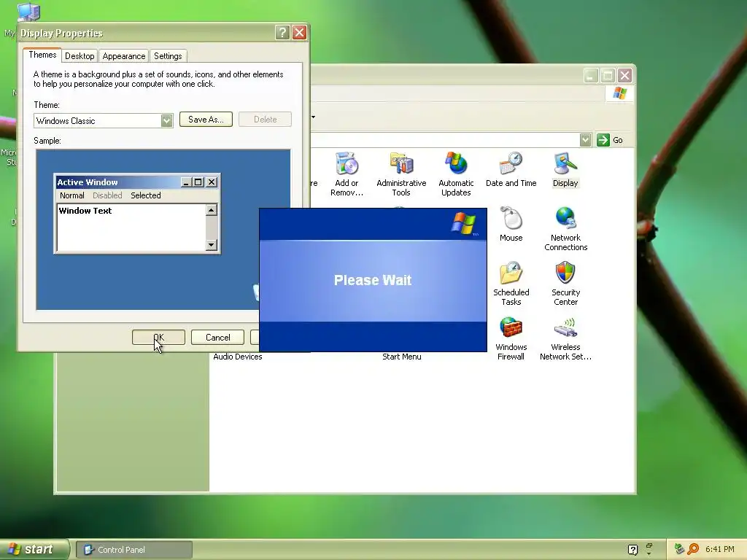This screenshot has width=747, height=560.
Task: Open Date and Time icon
Action: pos(511,169)
